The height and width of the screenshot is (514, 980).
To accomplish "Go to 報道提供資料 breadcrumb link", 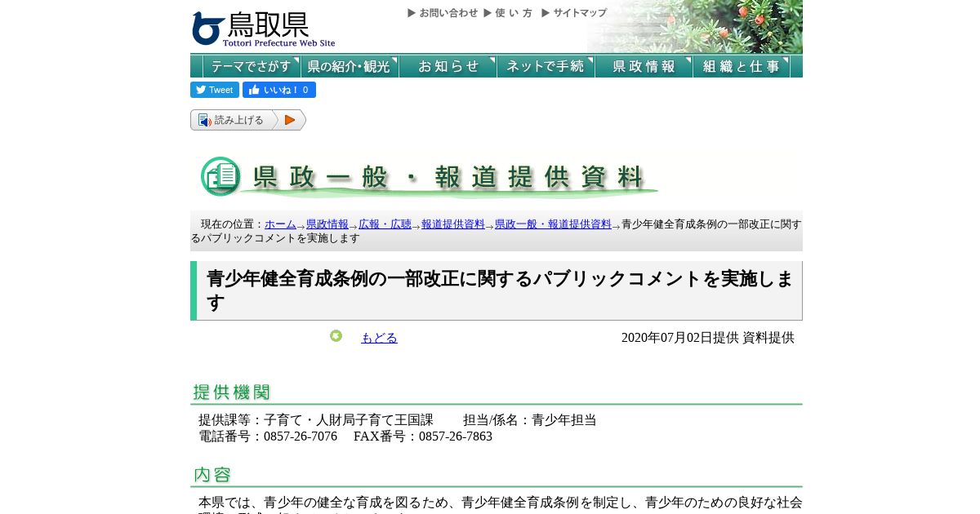I will coord(453,224).
